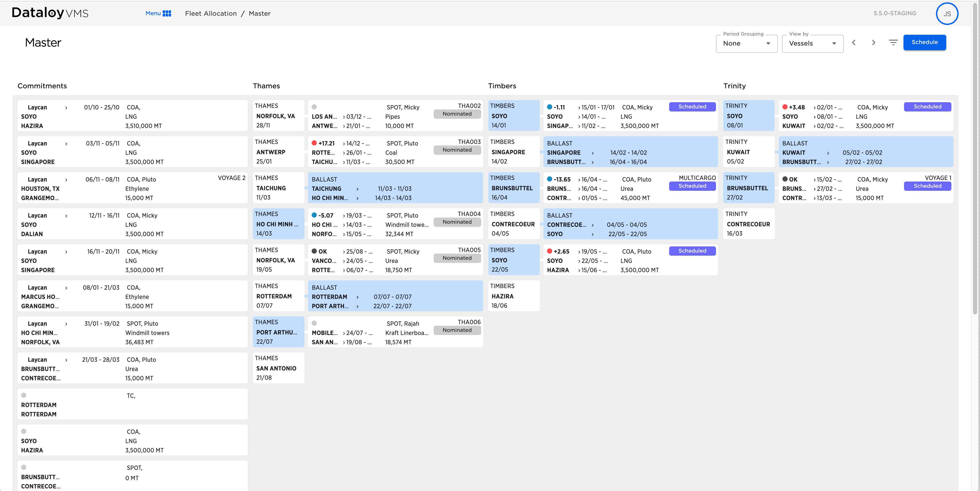Click the grey status dot on TC Rotterdam commitment
The width and height of the screenshot is (980, 491).
coord(24,395)
